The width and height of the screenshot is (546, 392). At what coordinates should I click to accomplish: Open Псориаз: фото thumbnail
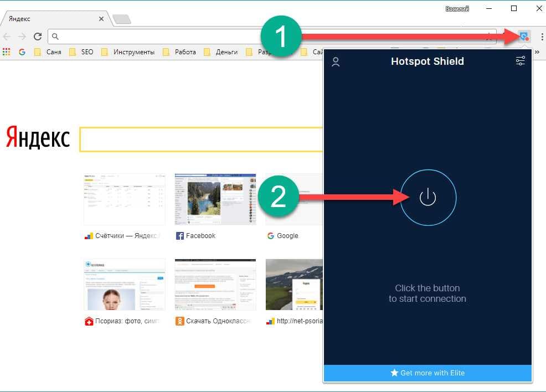[x=124, y=285]
